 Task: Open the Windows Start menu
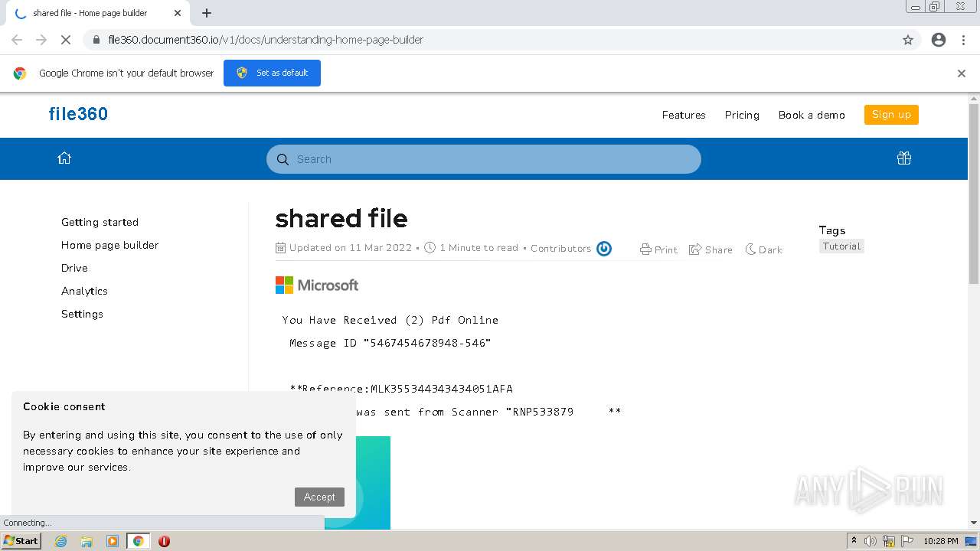pyautogui.click(x=21, y=541)
